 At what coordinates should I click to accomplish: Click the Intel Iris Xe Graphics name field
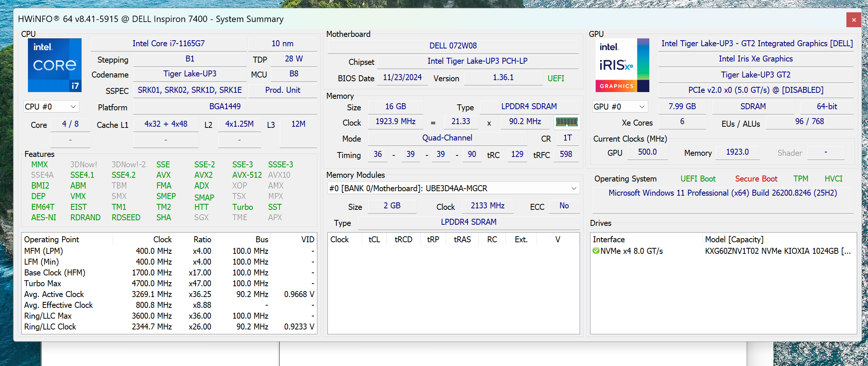coord(756,59)
